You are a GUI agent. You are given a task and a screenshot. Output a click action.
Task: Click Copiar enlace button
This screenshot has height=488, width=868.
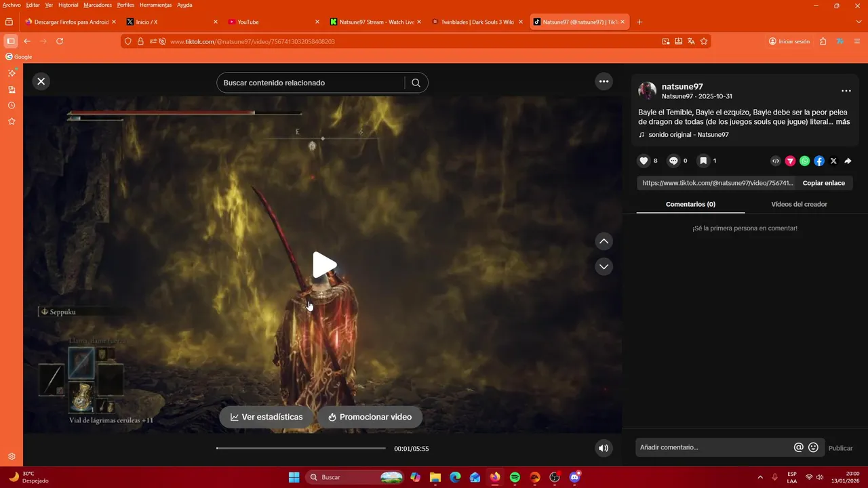(x=824, y=183)
